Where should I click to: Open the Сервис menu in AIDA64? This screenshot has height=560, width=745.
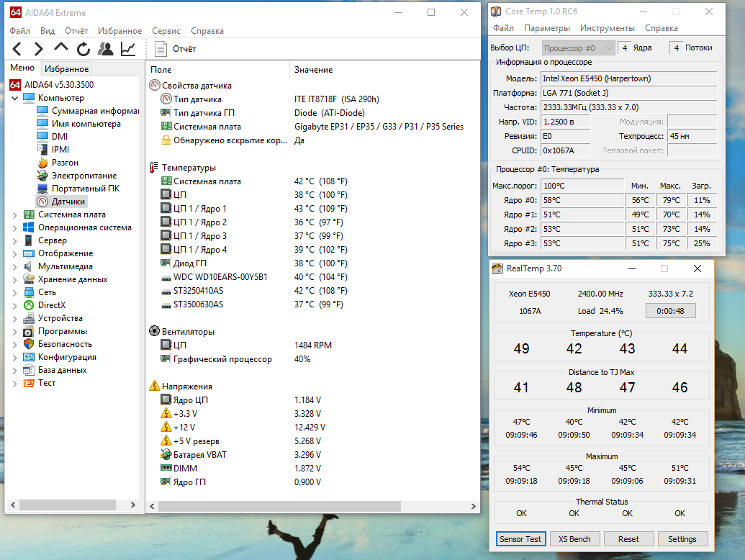click(x=166, y=31)
